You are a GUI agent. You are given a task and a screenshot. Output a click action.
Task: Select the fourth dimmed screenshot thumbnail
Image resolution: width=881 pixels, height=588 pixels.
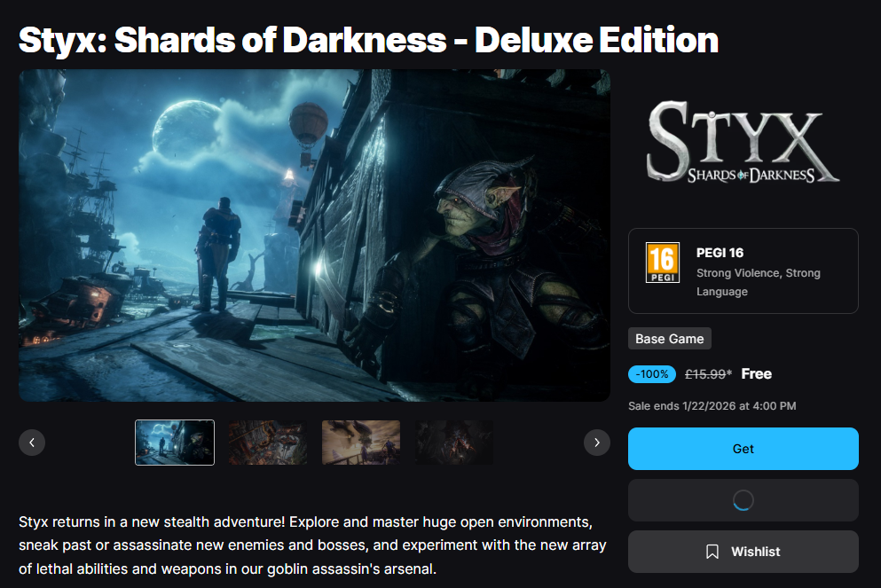pos(454,443)
